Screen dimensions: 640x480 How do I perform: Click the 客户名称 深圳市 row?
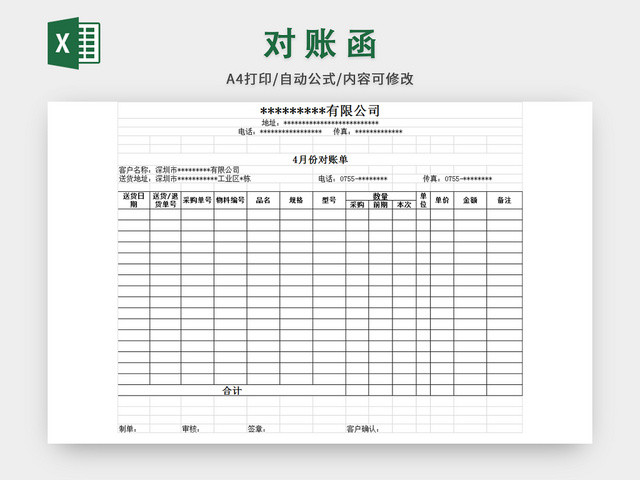(x=179, y=170)
